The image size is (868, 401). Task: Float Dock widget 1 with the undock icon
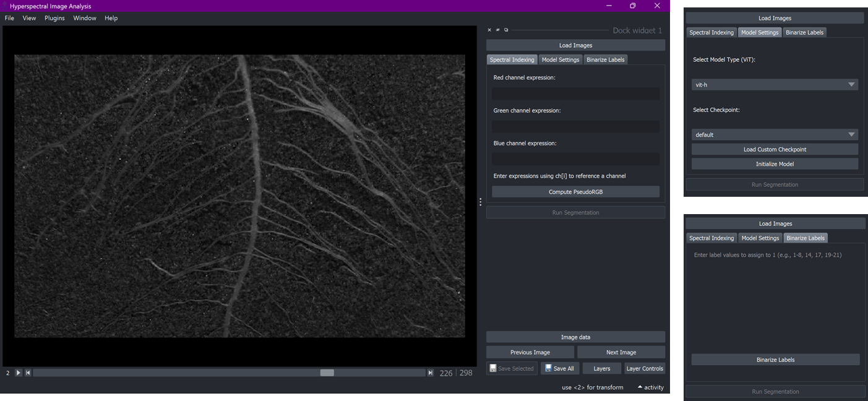[x=506, y=30]
